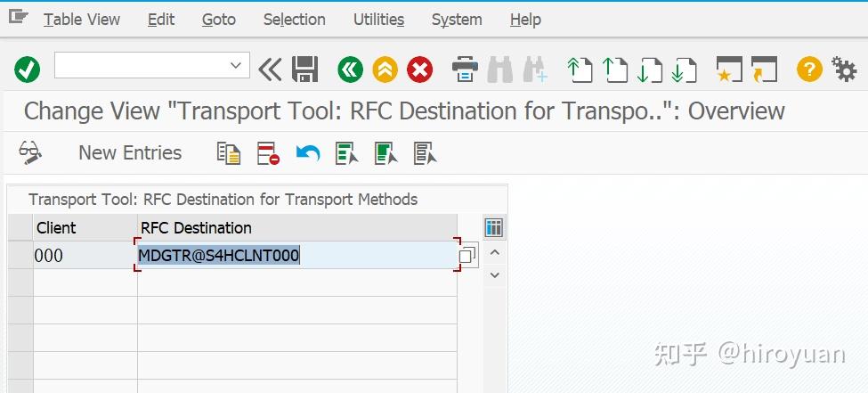
Task: Open Help via yellow question mark
Action: coord(809,70)
